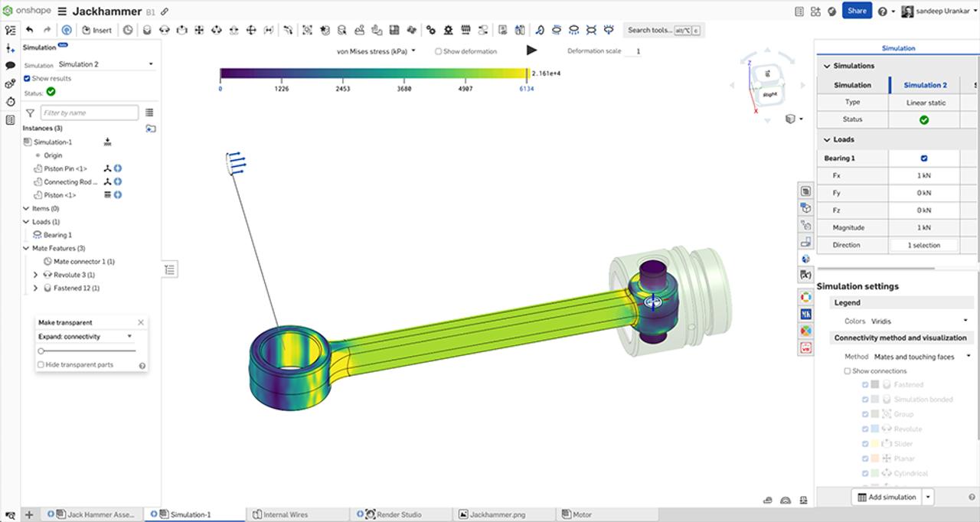Click the Deformation scale input field
Viewport: 980px width, 522px height.
pyautogui.click(x=635, y=51)
